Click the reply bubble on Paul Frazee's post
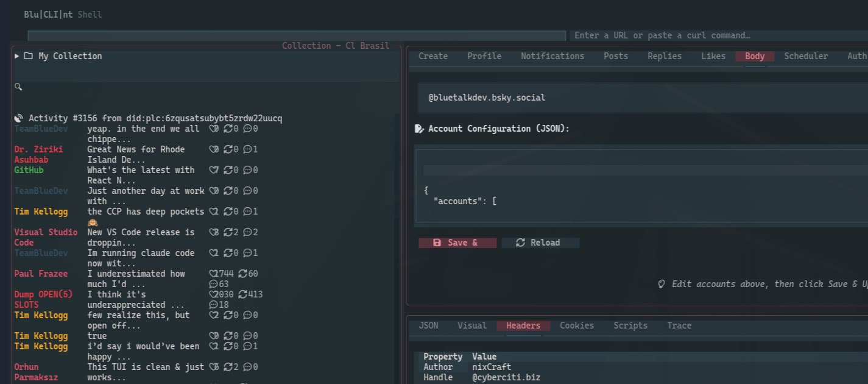 213,283
